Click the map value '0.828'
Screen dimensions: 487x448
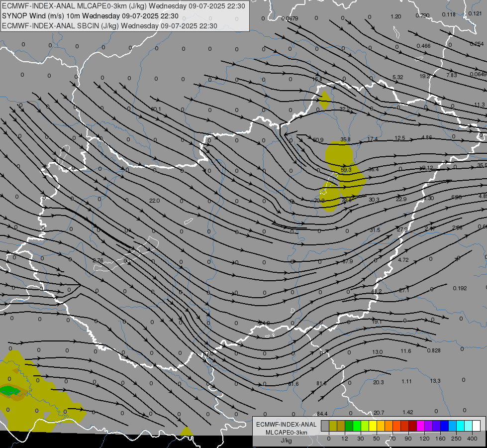pos(434,351)
